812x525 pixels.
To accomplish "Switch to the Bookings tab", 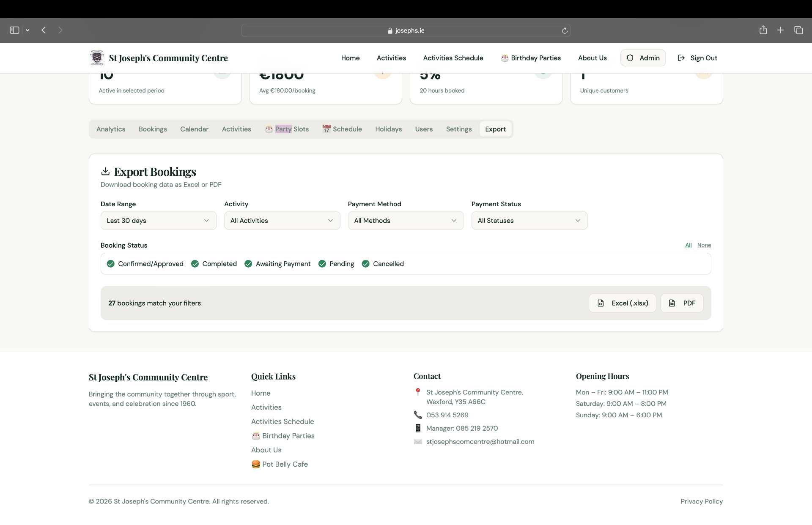I will [x=153, y=129].
